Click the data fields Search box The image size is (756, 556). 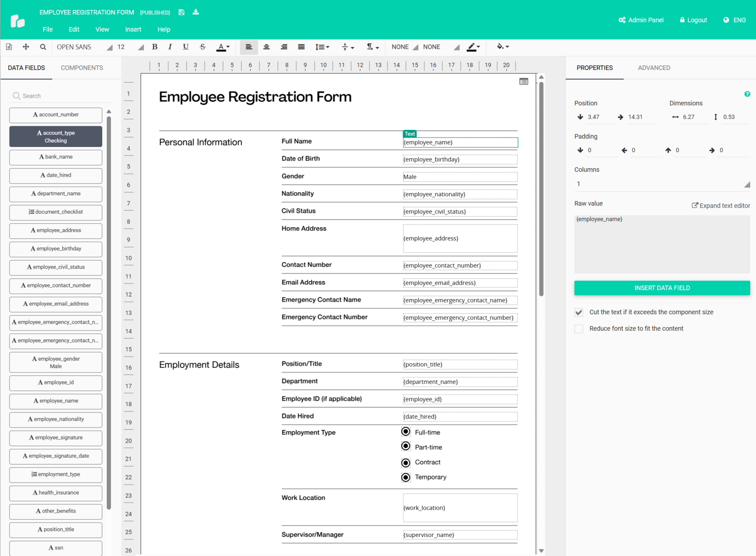61,96
